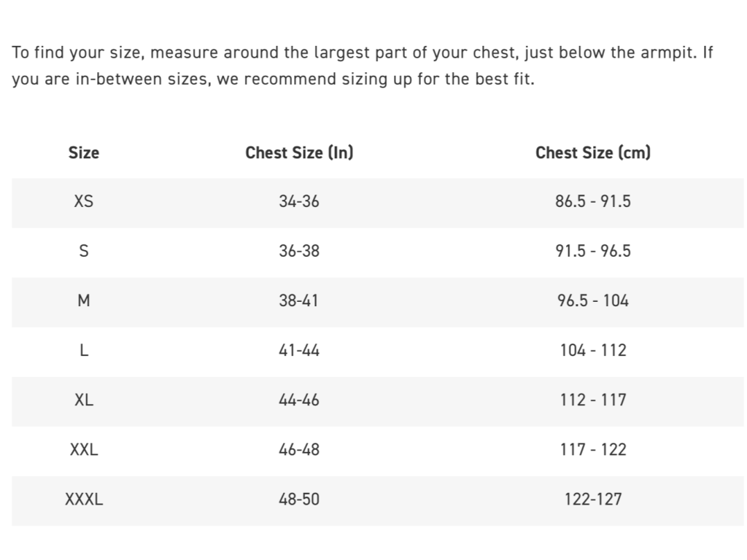Click the 48-50 inch chest value
The image size is (747, 560).
pos(299,499)
